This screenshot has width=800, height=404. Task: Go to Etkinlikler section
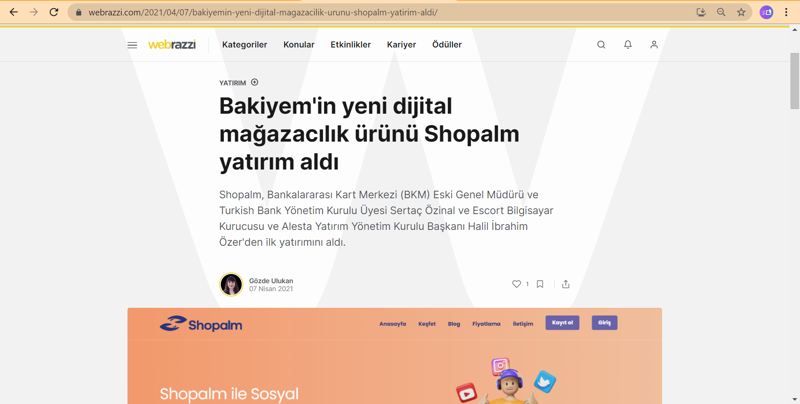click(350, 45)
